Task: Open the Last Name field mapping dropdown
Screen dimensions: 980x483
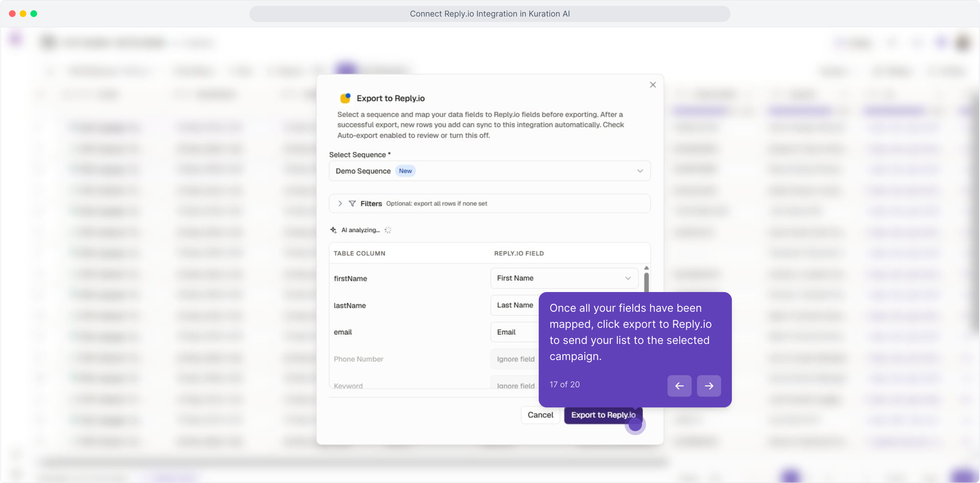Action: pos(515,305)
